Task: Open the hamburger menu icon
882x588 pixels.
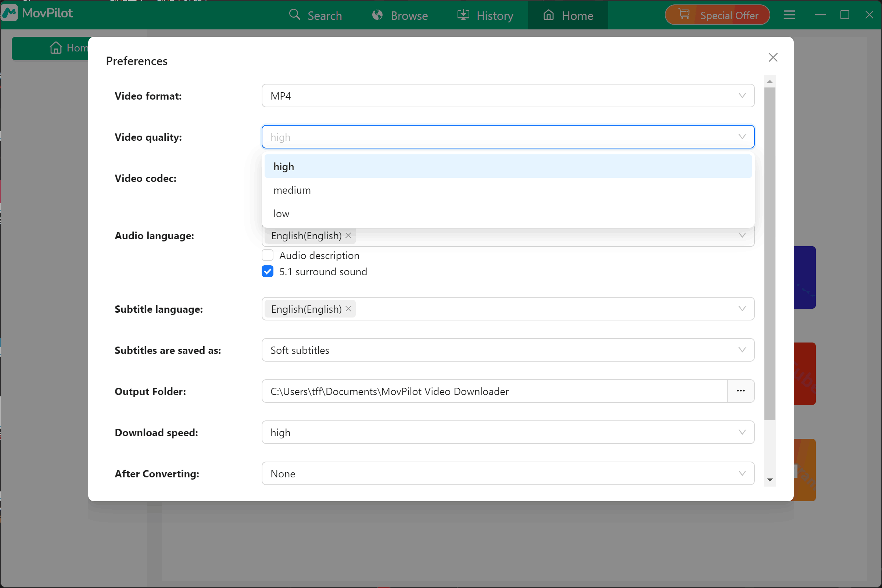Action: click(789, 15)
